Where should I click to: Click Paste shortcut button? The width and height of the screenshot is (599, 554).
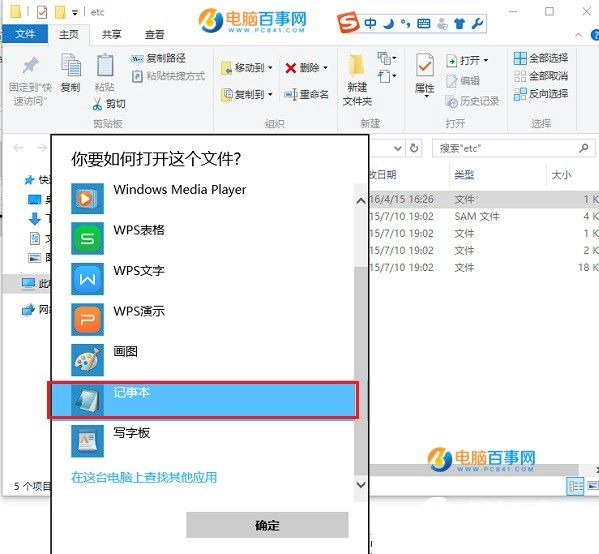pos(168,76)
